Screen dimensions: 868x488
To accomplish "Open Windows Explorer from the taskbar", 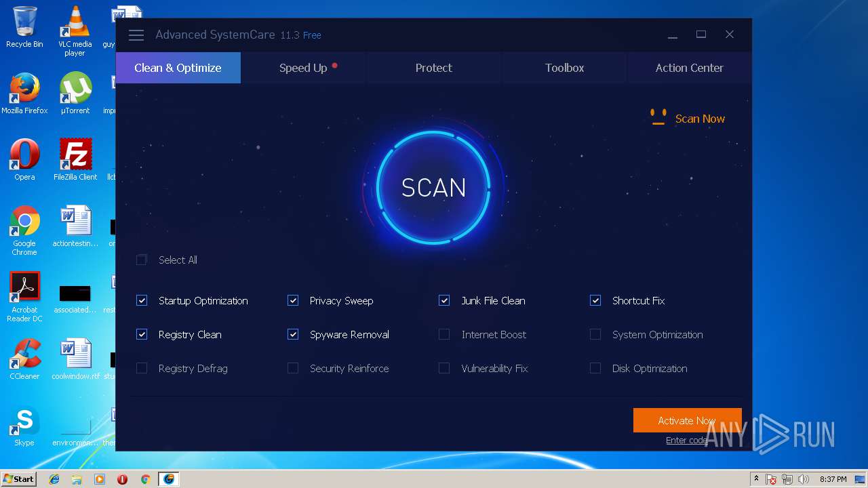I will pyautogui.click(x=77, y=479).
